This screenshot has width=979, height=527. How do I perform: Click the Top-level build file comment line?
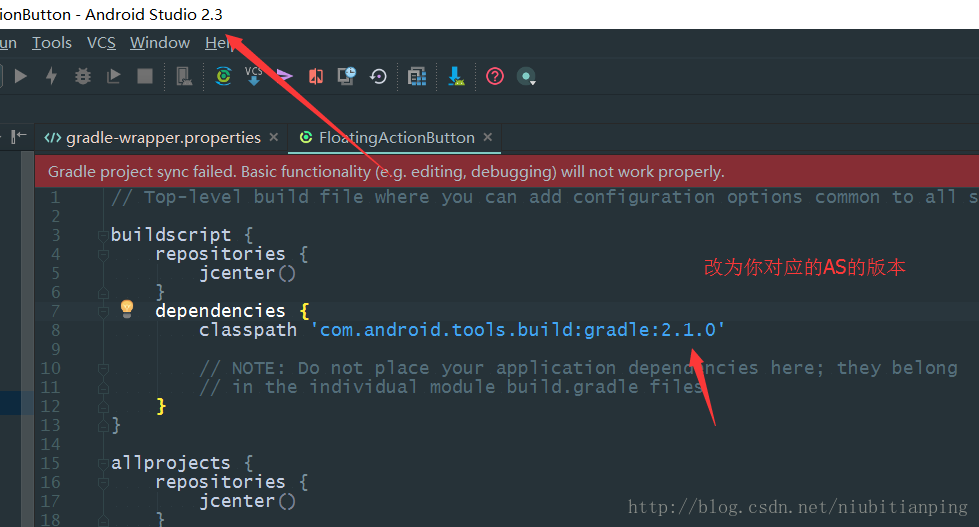tap(544, 197)
